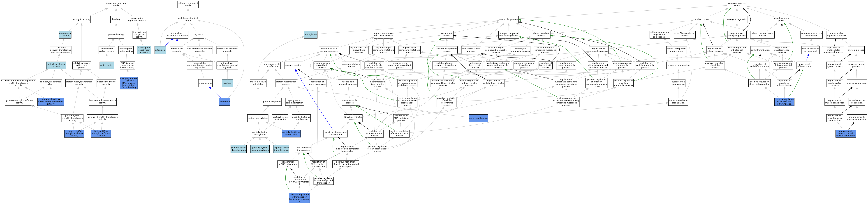Select positive regulation of transcription by RNA polymerase II

(299, 198)
